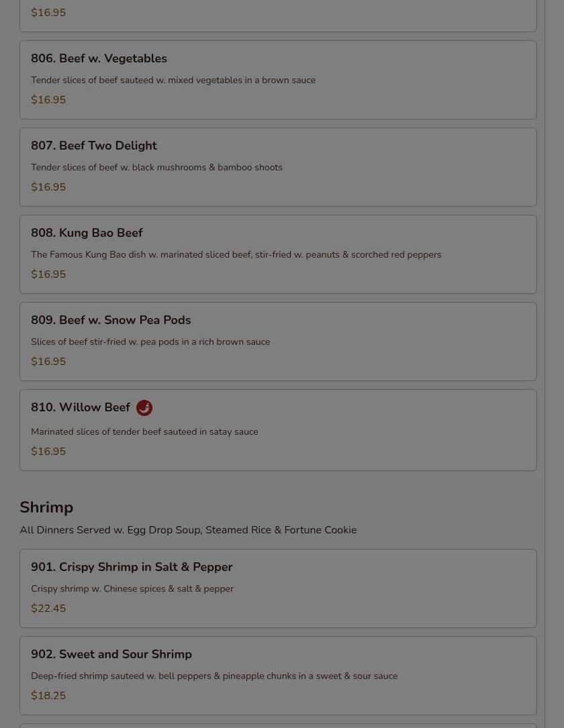Click the Beef Two Delight mushrooms description
This screenshot has width=564, height=728.
156,168
